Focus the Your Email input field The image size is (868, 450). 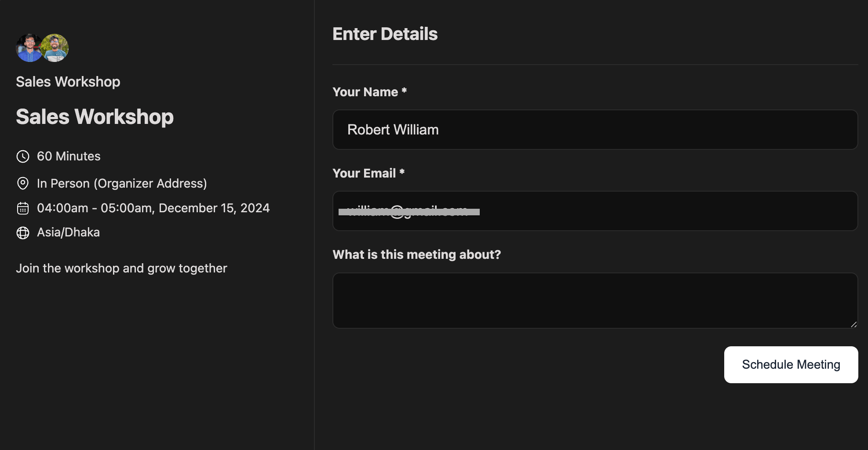595,211
